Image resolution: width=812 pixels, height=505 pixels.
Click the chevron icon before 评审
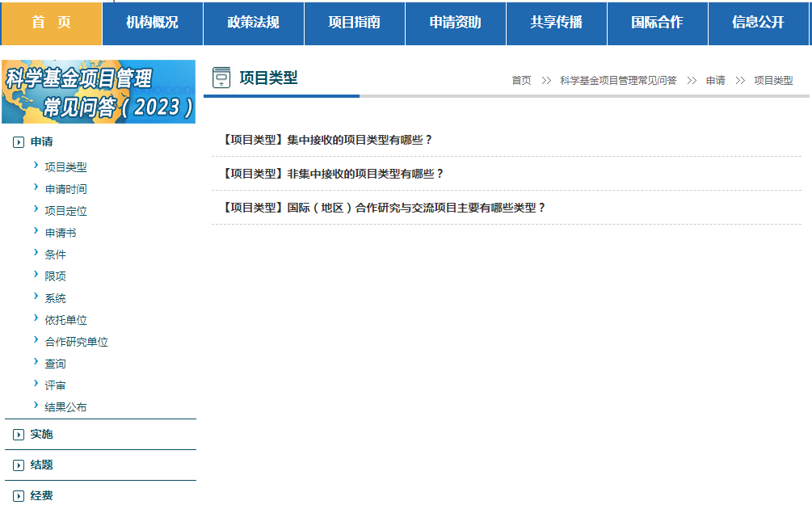pyautogui.click(x=36, y=385)
